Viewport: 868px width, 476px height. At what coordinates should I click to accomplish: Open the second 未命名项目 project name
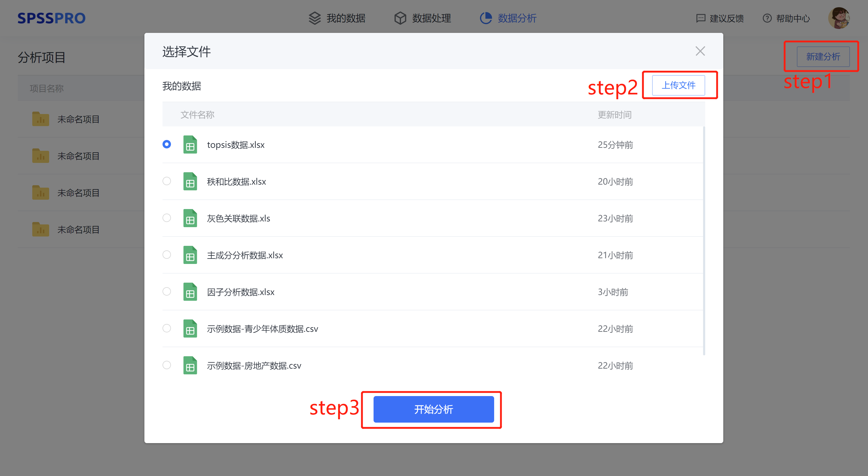(x=78, y=156)
